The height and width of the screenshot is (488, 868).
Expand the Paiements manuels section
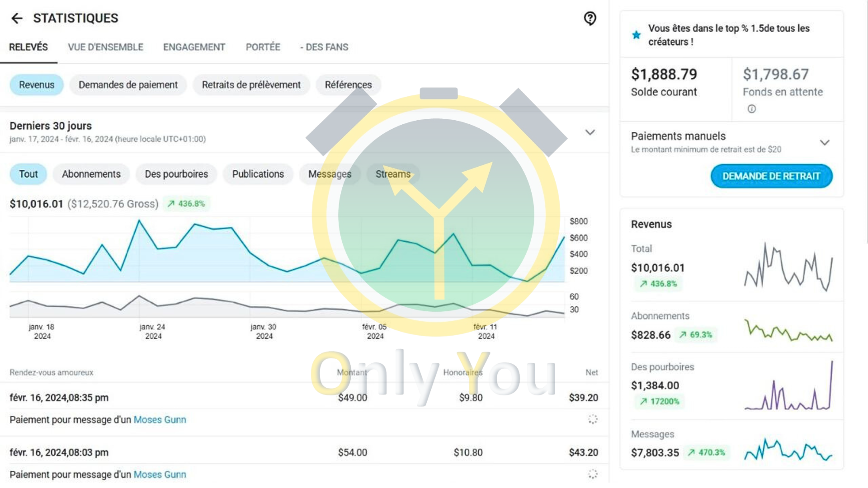(825, 143)
